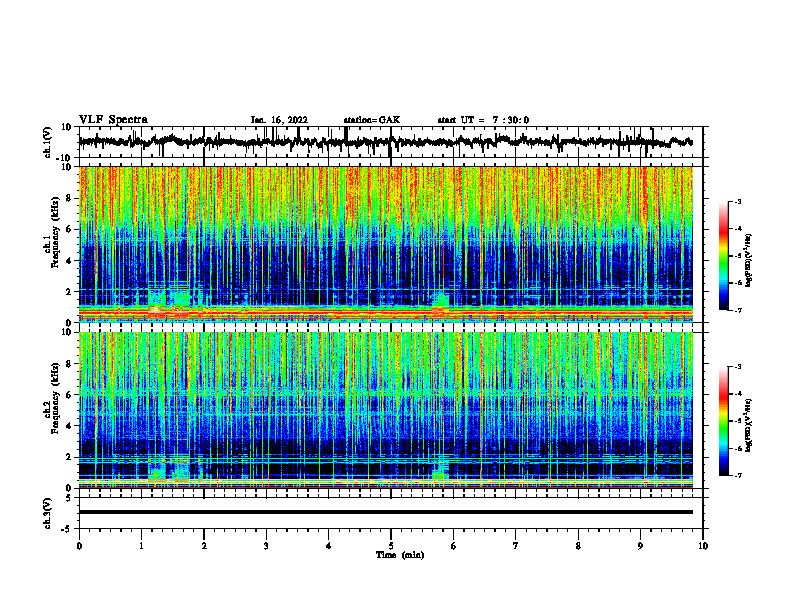Image resolution: width=792 pixels, height=612 pixels.
Task: Click the "6" kHz tick on ch.1 spectrogram axis
Action: (69, 229)
